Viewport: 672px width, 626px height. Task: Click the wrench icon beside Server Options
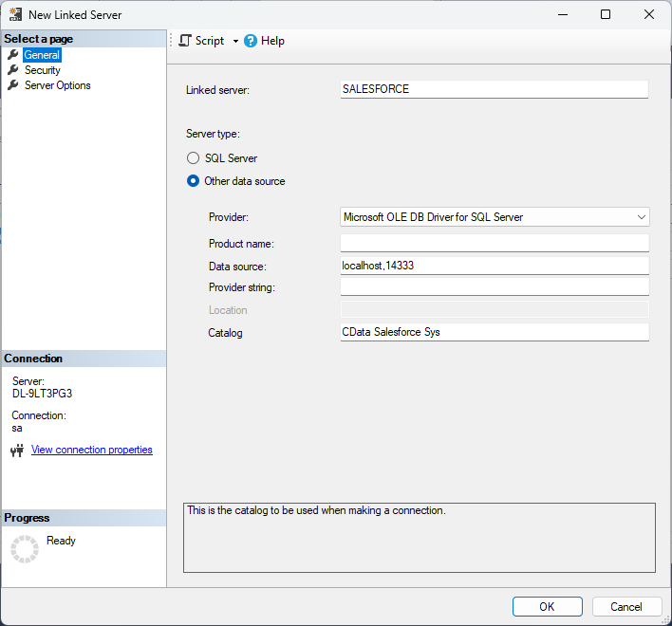(x=13, y=85)
